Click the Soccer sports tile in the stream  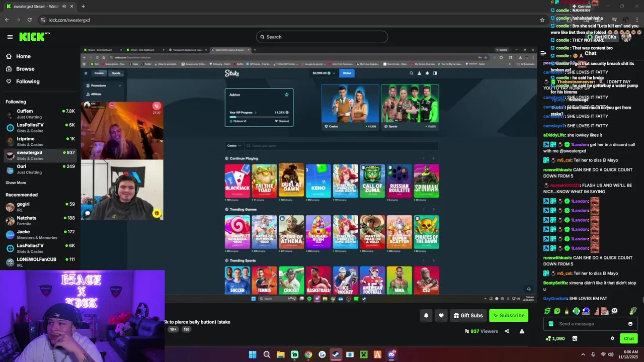[x=237, y=280]
